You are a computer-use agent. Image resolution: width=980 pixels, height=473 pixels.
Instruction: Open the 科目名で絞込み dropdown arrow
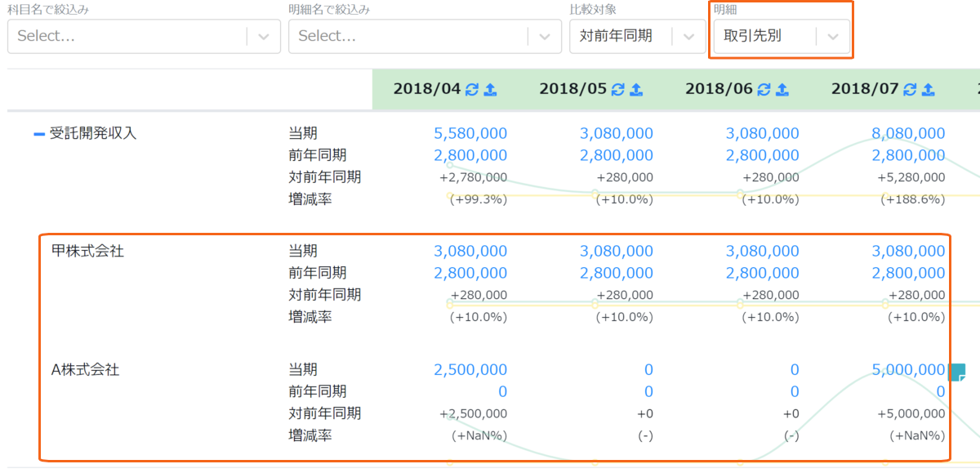point(264,36)
